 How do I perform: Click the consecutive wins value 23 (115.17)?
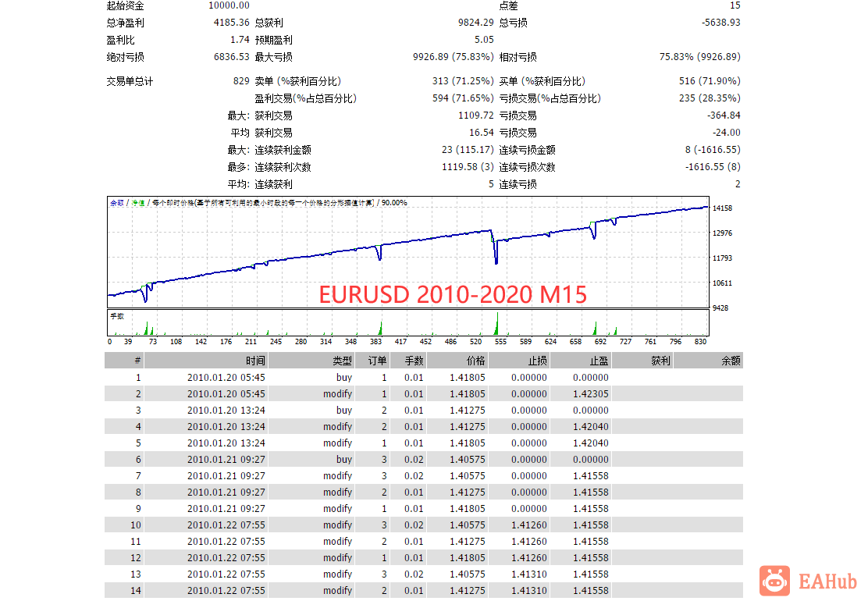pos(468,150)
